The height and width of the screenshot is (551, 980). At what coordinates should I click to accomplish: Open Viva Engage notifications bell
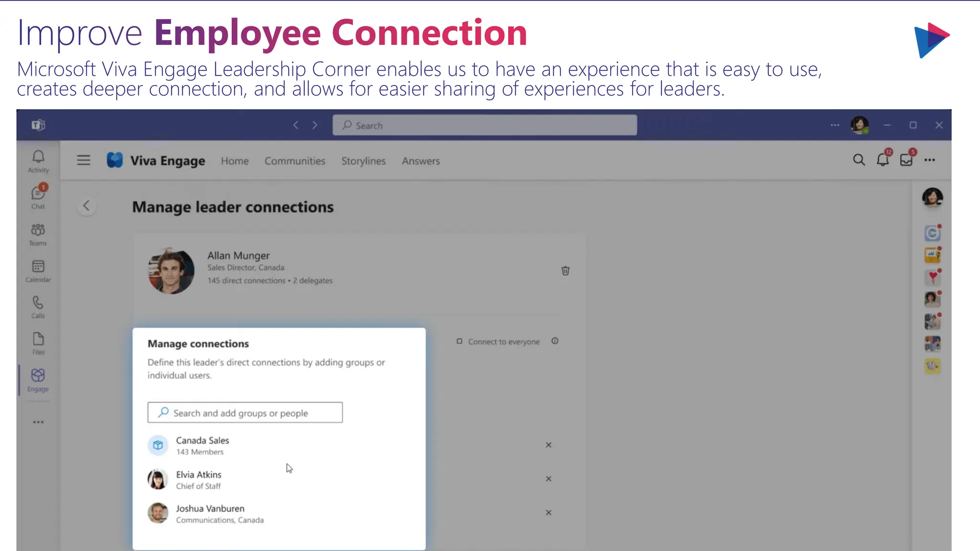(883, 160)
